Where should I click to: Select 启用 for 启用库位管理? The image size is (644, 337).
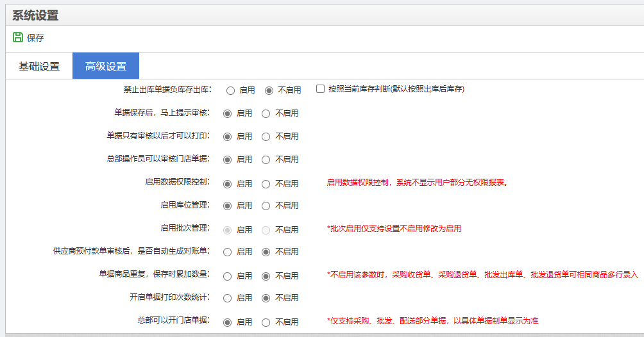[x=227, y=206]
